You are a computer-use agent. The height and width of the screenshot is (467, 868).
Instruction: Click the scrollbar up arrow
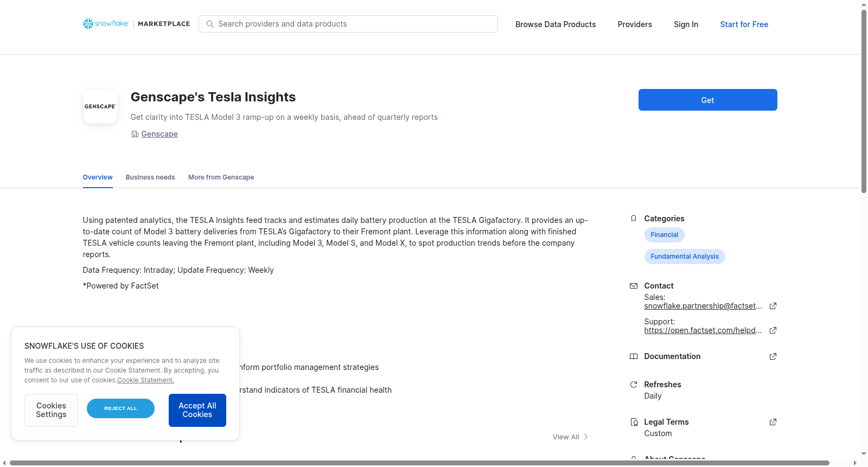click(x=864, y=4)
